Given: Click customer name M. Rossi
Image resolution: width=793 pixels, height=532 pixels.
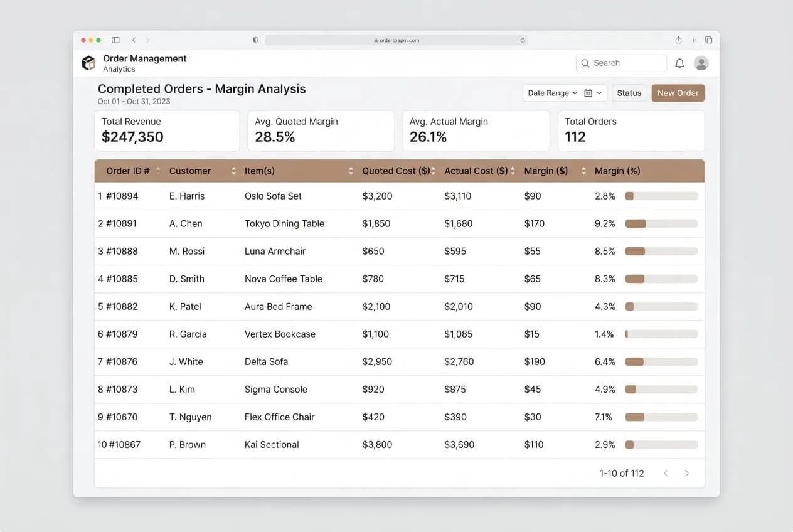Looking at the screenshot, I should [187, 251].
